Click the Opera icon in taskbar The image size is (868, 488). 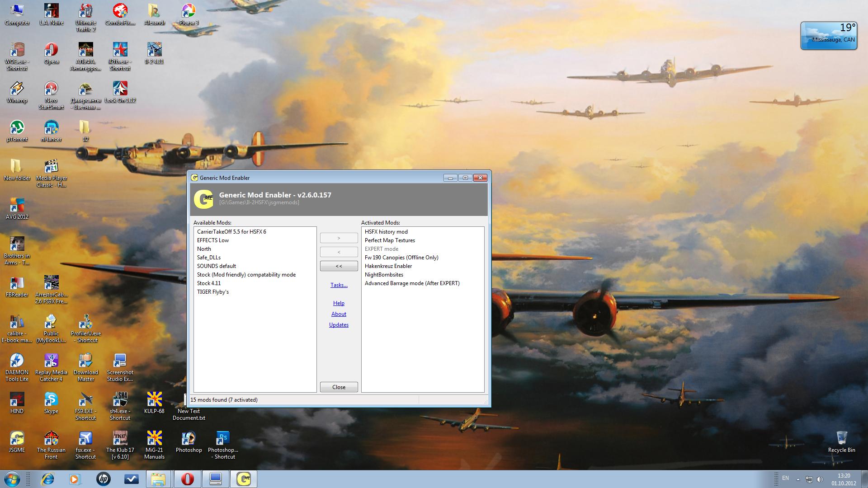click(x=188, y=479)
